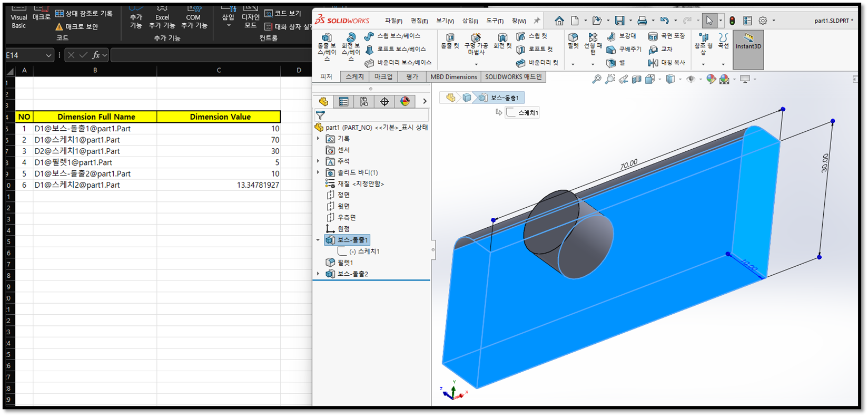Choose the 곡면 포장 wrap tool
This screenshot has width=868, height=416.
667,36
